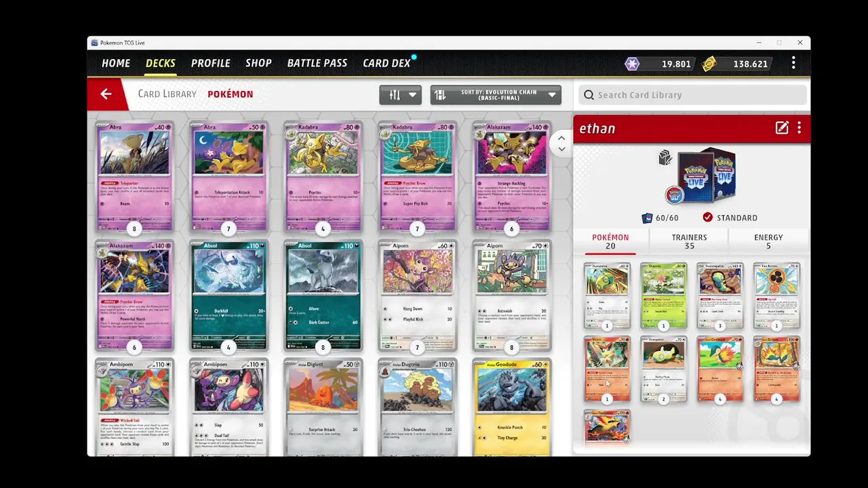Click the purple crystals currency icon
This screenshot has height=488, width=868.
pos(632,64)
